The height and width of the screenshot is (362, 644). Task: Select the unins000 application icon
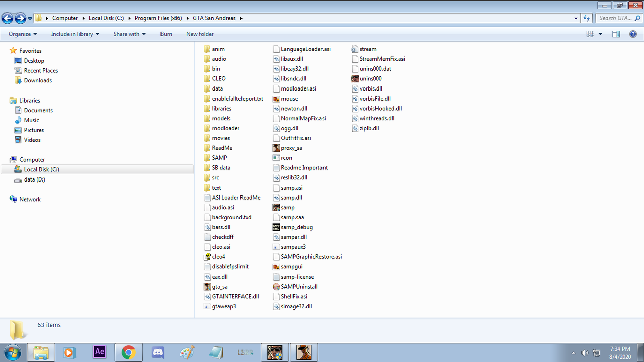355,78
